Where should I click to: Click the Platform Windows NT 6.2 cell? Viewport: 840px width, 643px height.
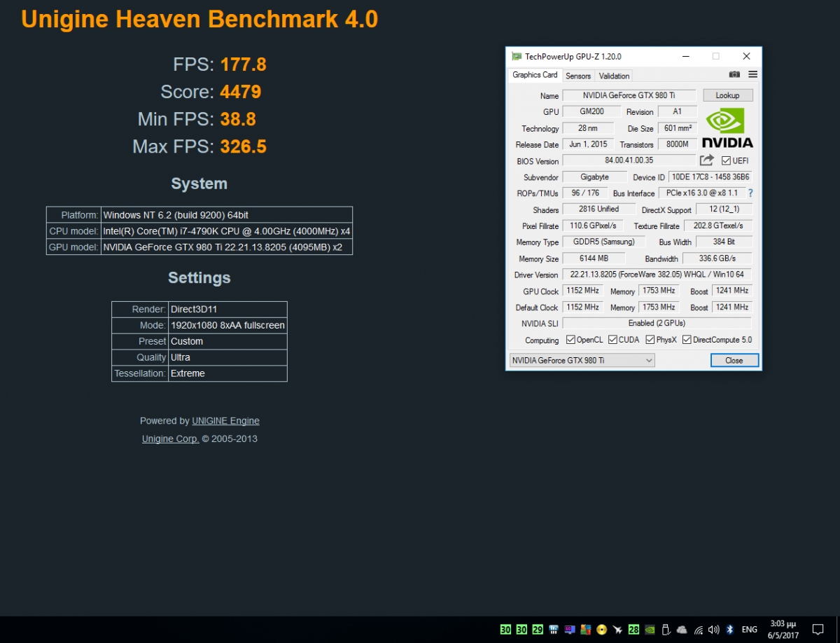click(227, 215)
